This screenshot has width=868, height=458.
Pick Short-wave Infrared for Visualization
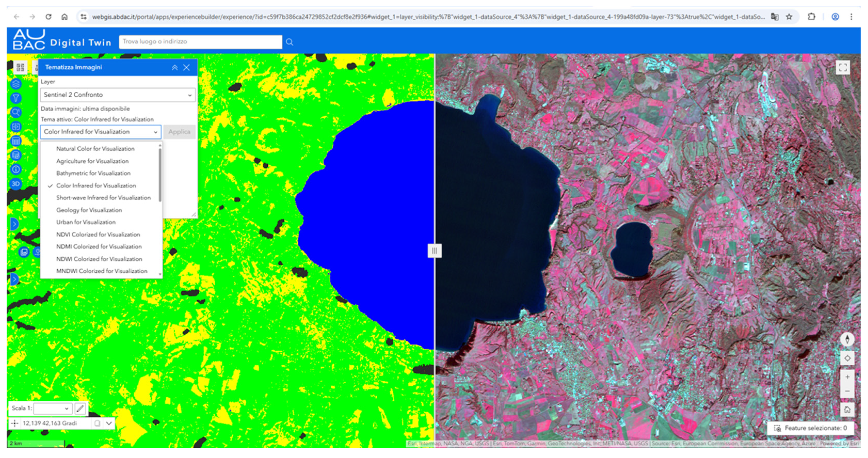coord(103,197)
